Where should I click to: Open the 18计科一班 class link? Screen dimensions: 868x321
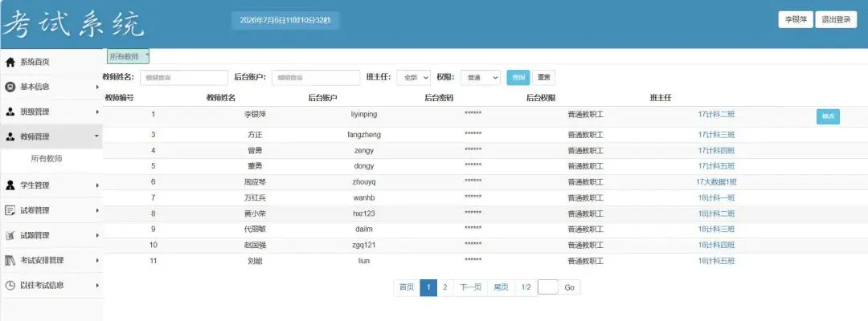(716, 197)
